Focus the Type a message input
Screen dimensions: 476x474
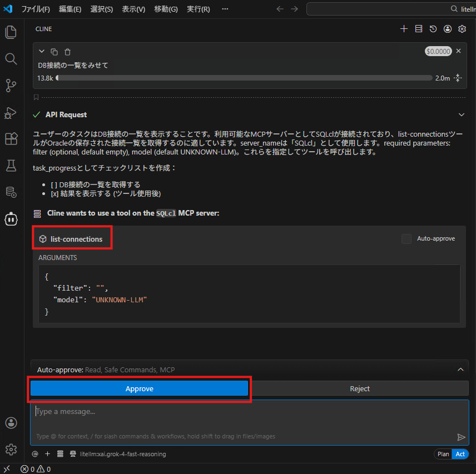[250, 422]
